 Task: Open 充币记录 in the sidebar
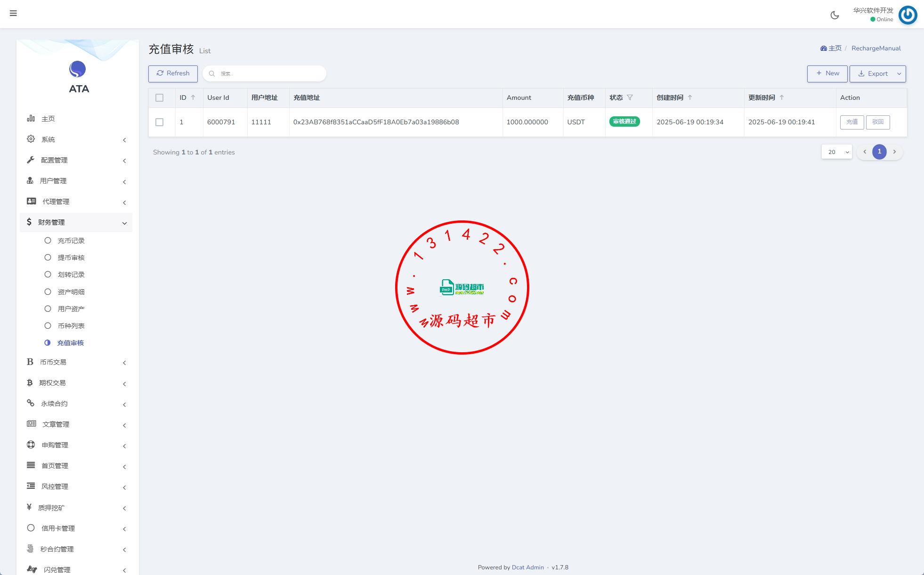[x=71, y=241]
